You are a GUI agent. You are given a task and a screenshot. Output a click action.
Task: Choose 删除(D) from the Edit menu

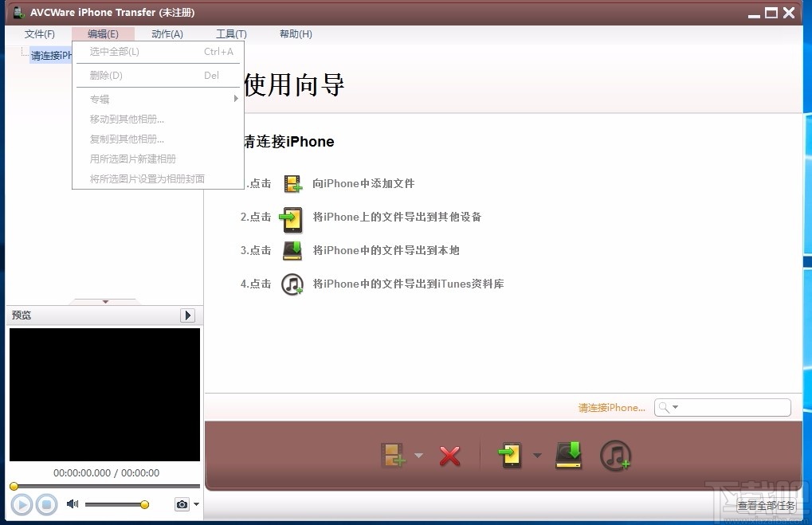point(104,75)
